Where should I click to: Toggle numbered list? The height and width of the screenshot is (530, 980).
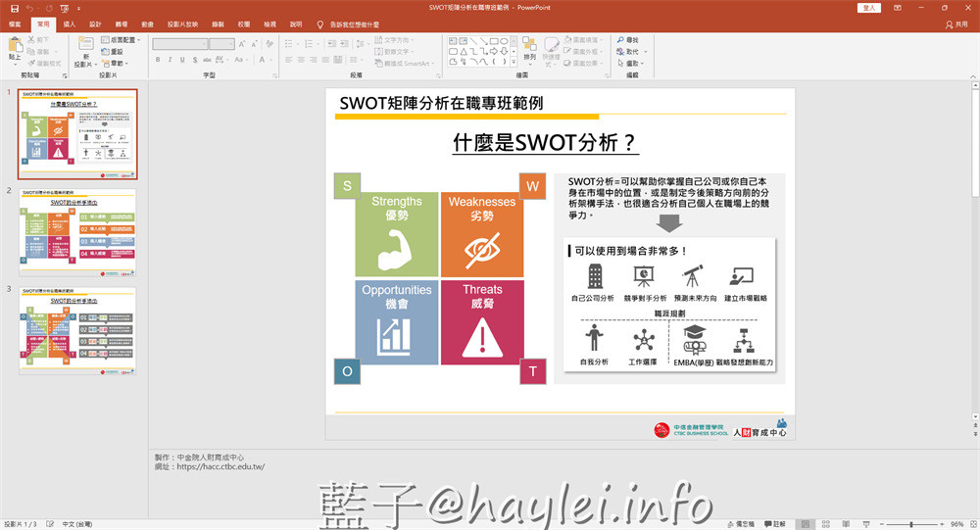(x=310, y=44)
